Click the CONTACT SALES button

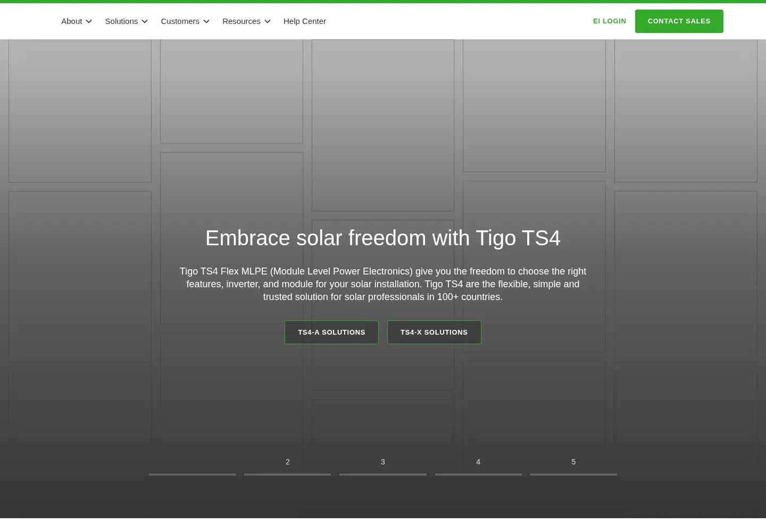(679, 21)
